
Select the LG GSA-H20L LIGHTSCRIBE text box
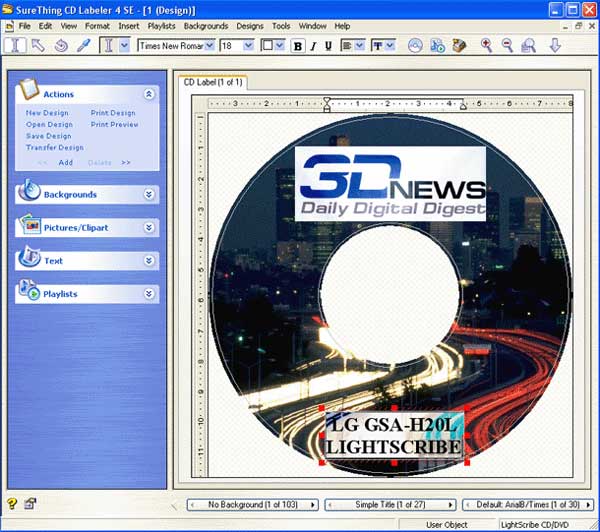coord(394,436)
